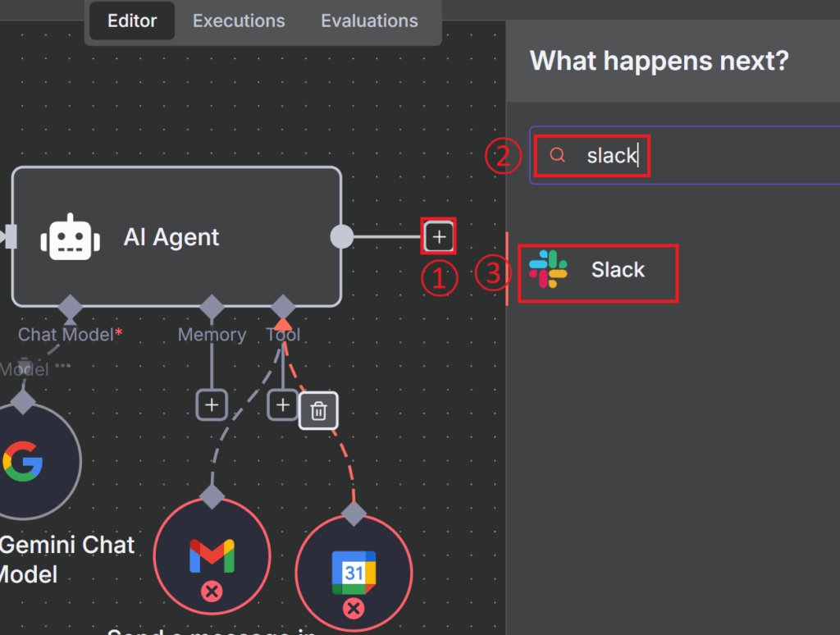Viewport: 840px width, 635px height.
Task: Choose the Slack result entry
Action: [617, 270]
